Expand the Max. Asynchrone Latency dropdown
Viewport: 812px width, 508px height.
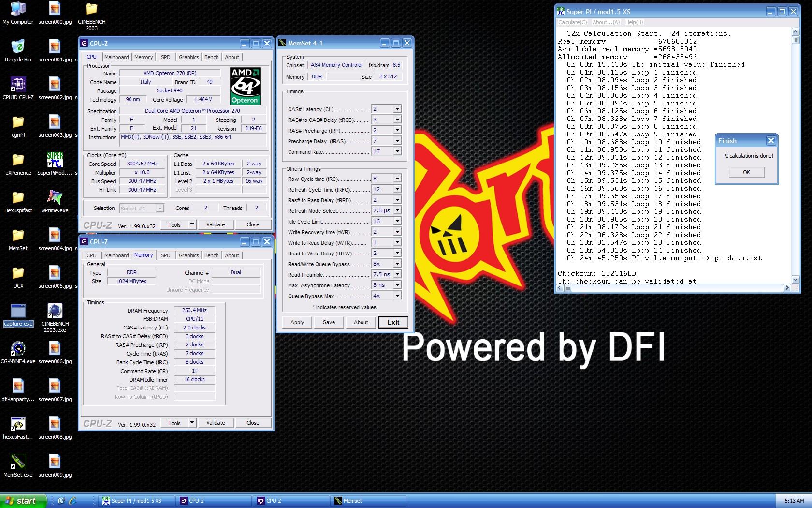pyautogui.click(x=397, y=285)
